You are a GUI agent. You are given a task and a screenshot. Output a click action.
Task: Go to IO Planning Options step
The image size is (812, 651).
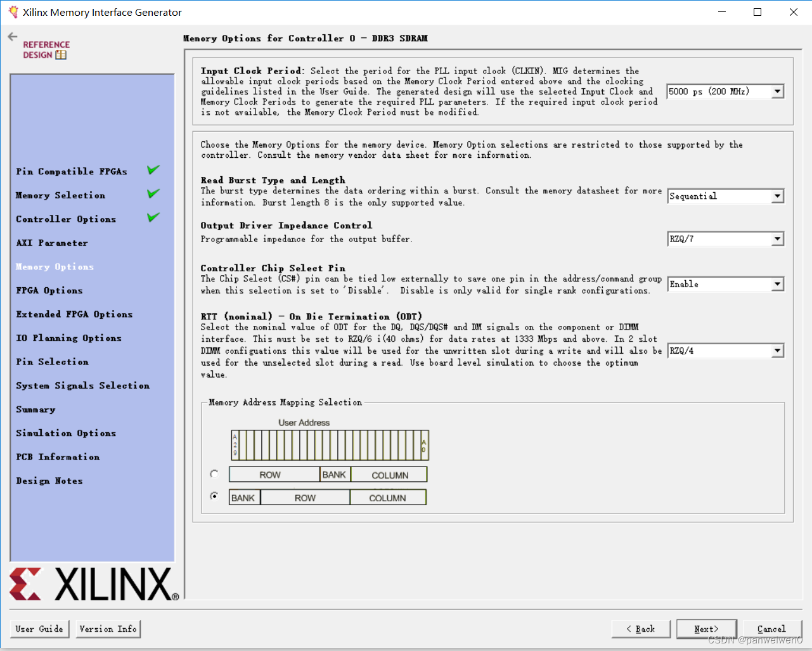(x=68, y=338)
